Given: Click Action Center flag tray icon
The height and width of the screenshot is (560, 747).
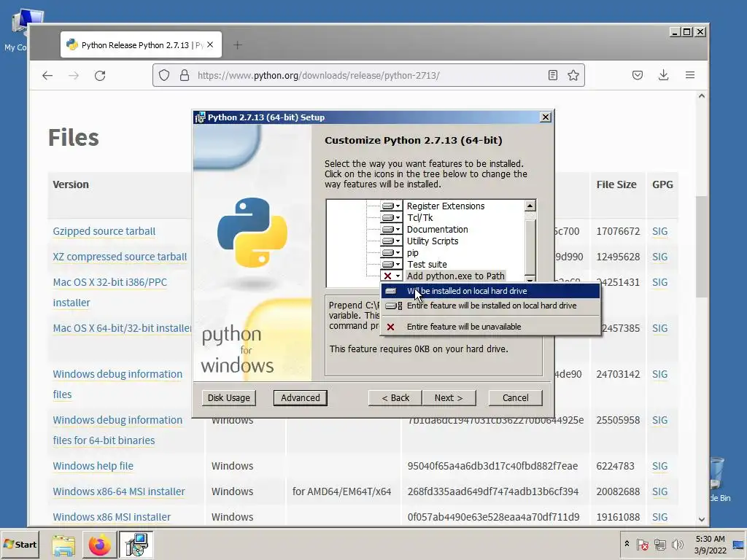Looking at the screenshot, I should point(642,544).
